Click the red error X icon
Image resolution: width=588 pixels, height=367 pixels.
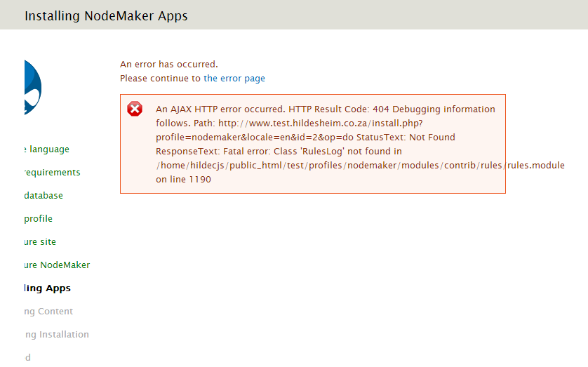[135, 109]
